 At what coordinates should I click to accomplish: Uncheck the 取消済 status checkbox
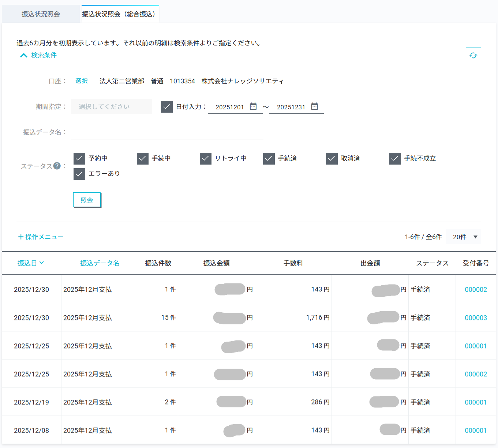click(332, 159)
